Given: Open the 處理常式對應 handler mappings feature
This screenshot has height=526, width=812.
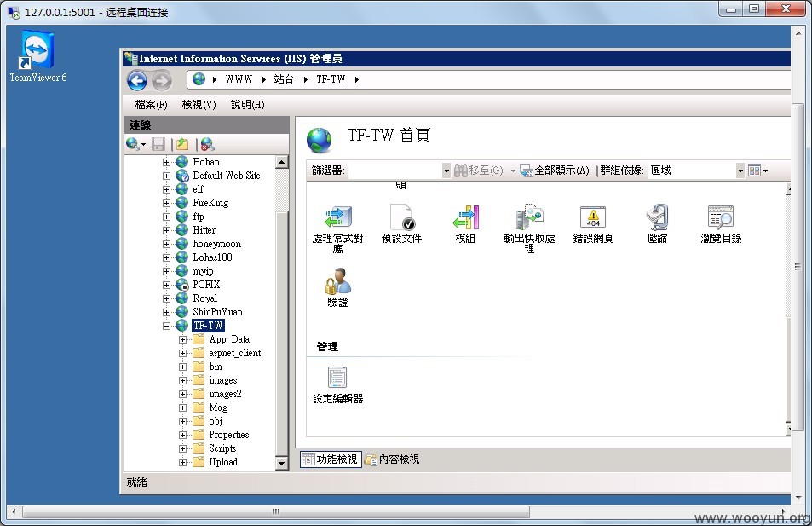Looking at the screenshot, I should (x=337, y=228).
